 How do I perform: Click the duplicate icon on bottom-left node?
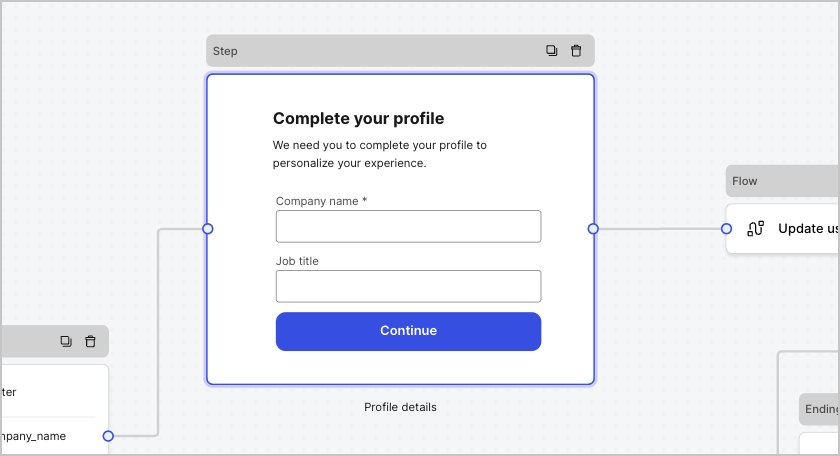(x=66, y=341)
